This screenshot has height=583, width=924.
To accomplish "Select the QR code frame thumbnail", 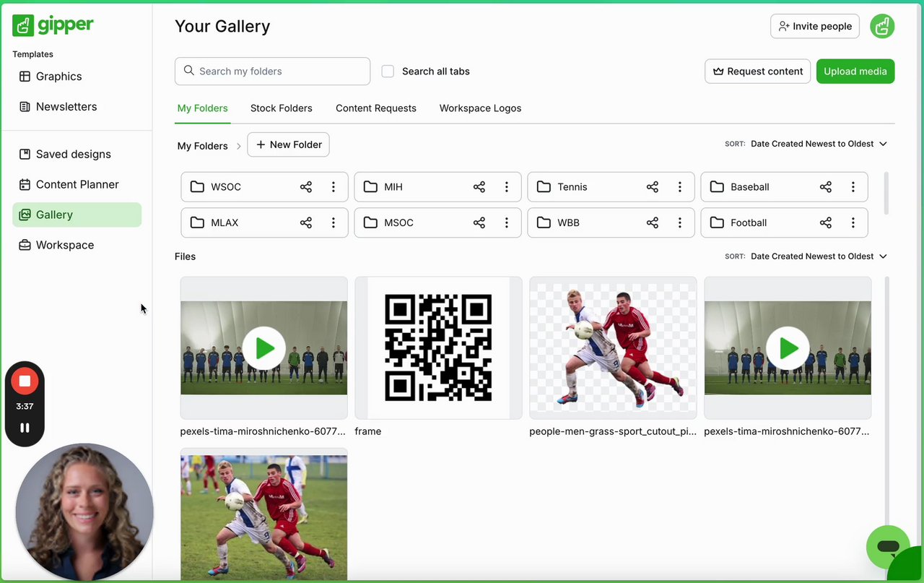I will [x=438, y=348].
